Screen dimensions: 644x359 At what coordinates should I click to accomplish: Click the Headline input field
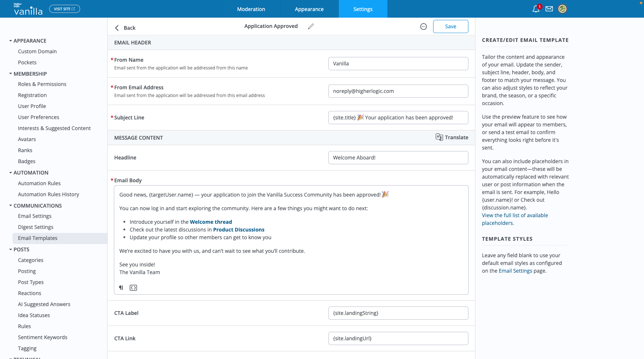pos(398,158)
